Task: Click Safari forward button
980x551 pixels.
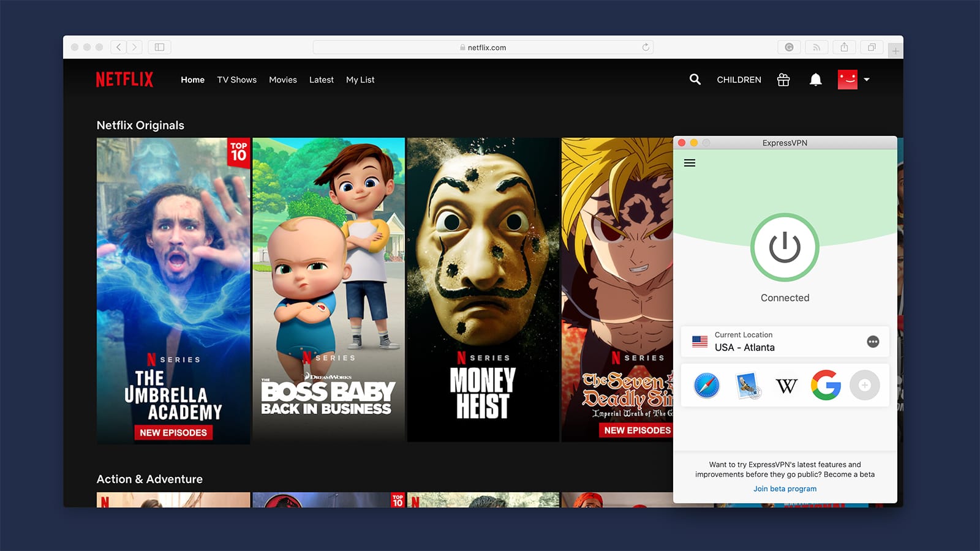Action: (x=135, y=47)
